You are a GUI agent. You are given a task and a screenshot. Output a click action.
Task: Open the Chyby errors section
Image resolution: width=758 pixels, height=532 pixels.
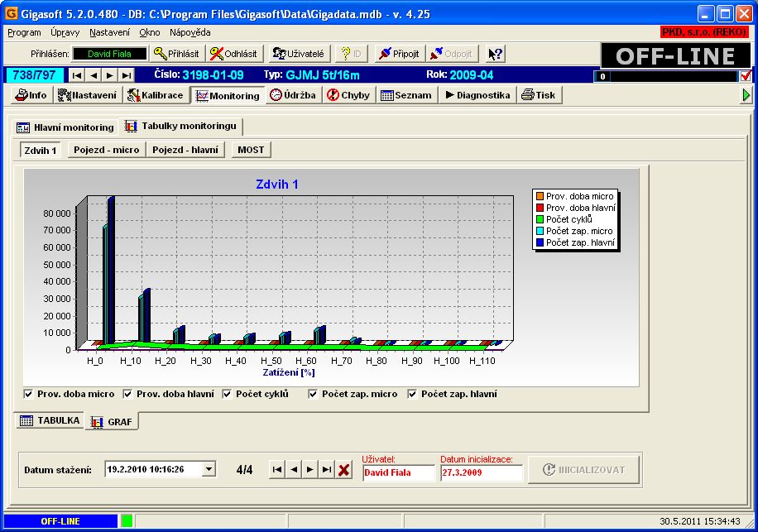348,95
